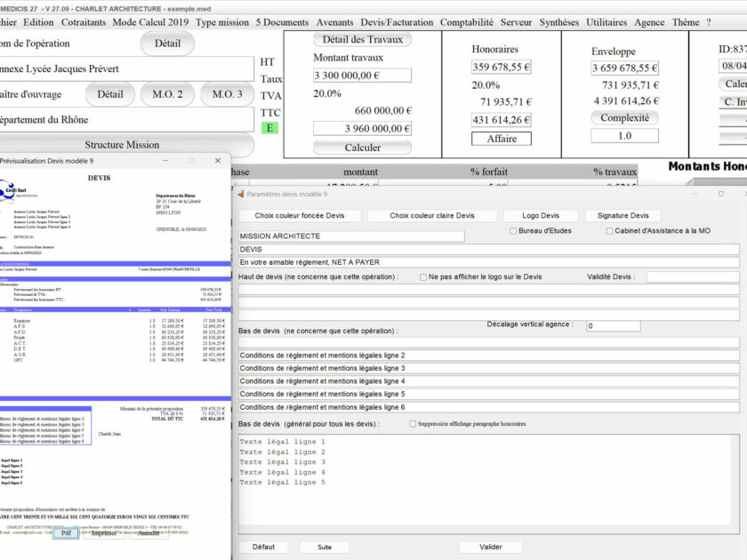Click the M.O. 3 button
This screenshot has width=747, height=560.
(x=228, y=94)
